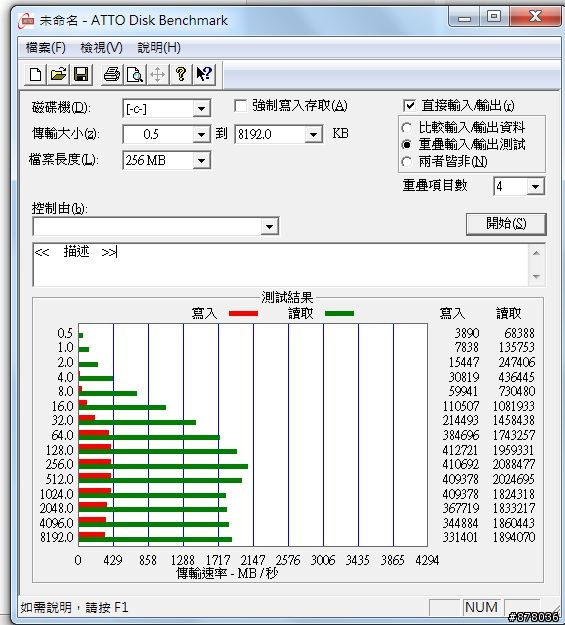Viewport: 565px width, 625px height.
Task: Click the green 讀取 legend swatch
Action: tap(339, 314)
